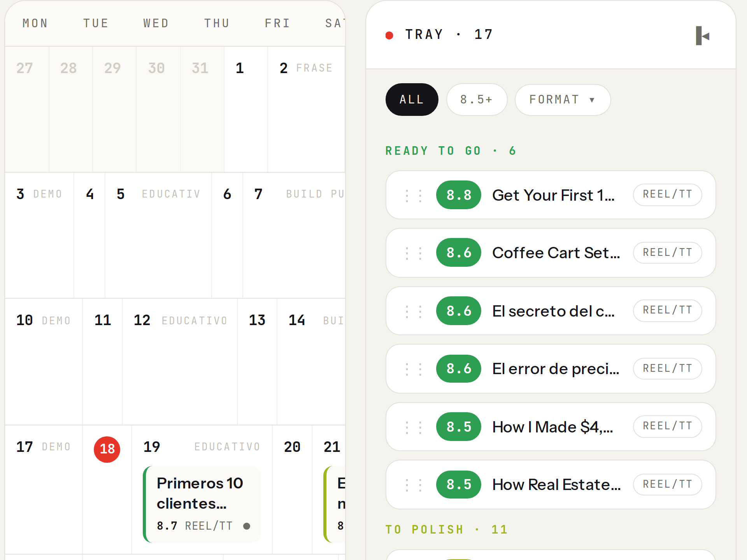Click the MON column header
747x560 pixels.
click(35, 23)
